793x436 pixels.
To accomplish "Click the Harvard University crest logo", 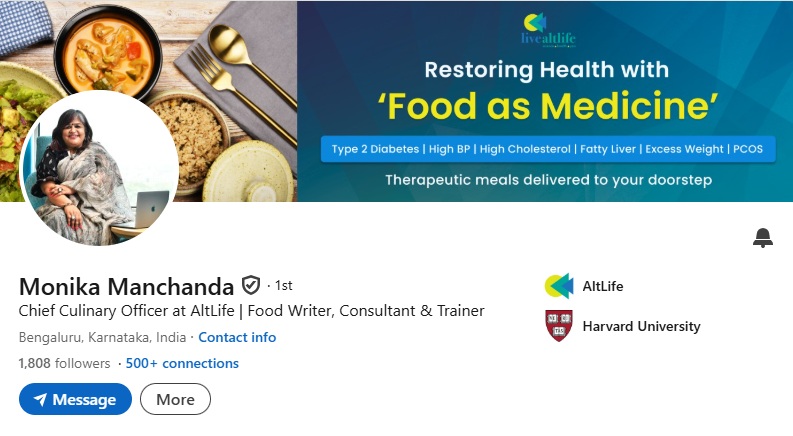I will 559,326.
